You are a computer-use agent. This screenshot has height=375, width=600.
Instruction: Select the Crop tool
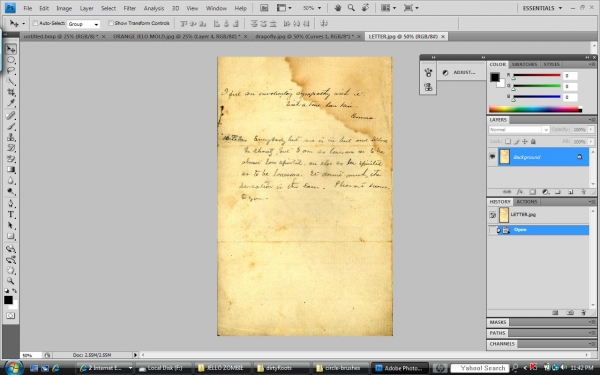coord(11,92)
